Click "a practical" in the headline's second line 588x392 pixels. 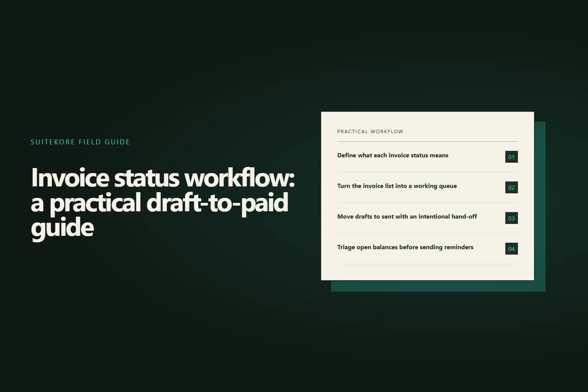[x=86, y=203]
